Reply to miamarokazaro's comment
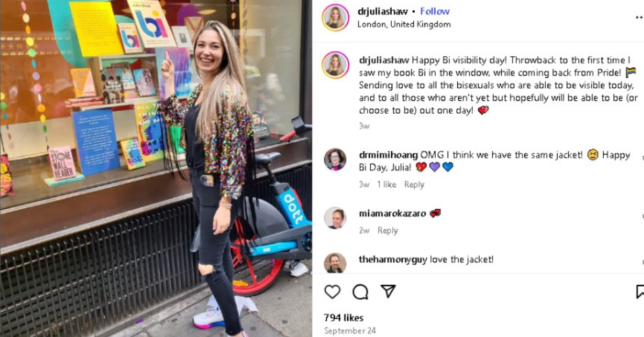This screenshot has width=644, height=337. tap(387, 231)
